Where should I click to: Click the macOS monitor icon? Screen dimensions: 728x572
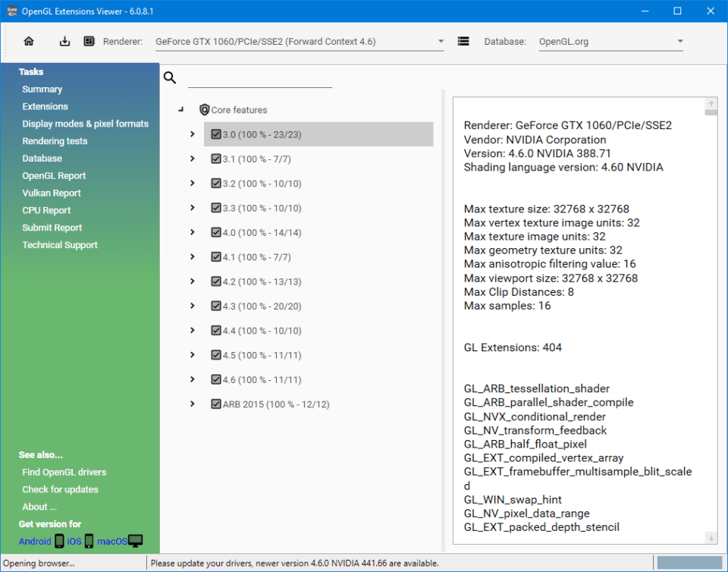click(135, 541)
